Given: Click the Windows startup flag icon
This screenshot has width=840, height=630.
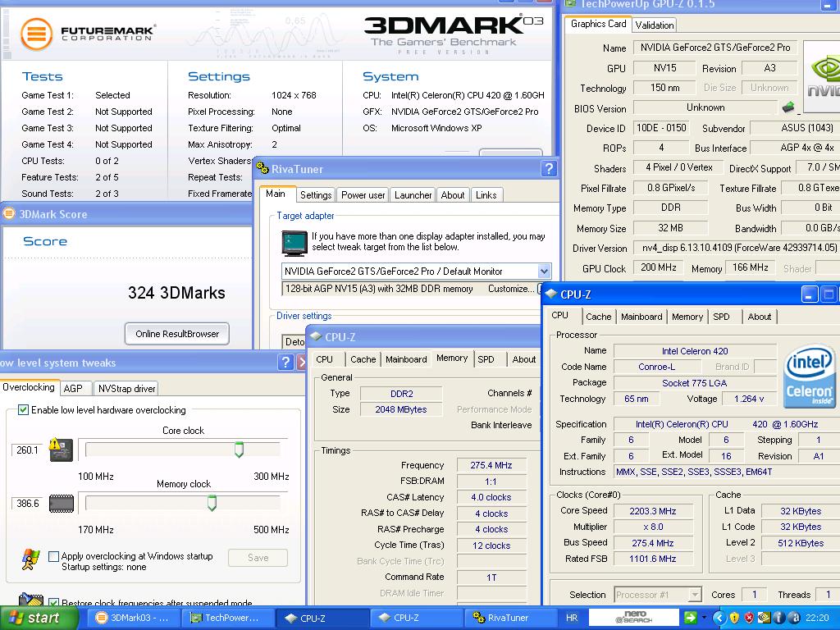Looking at the screenshot, I should tap(31, 559).
